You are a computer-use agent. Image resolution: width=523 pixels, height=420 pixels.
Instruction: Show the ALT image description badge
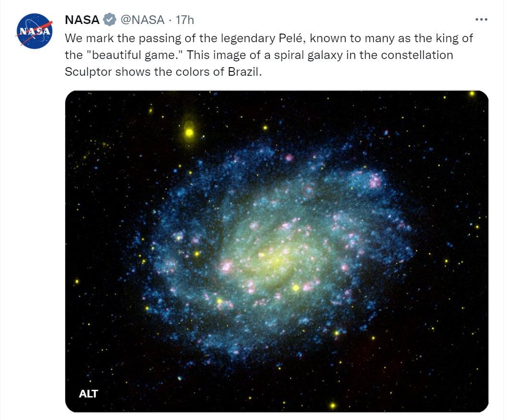click(x=88, y=394)
